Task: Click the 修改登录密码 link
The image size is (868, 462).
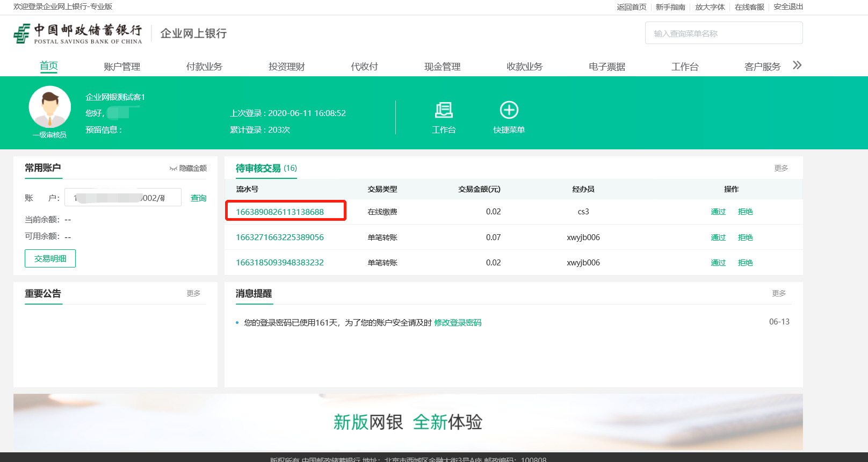Action: (458, 322)
